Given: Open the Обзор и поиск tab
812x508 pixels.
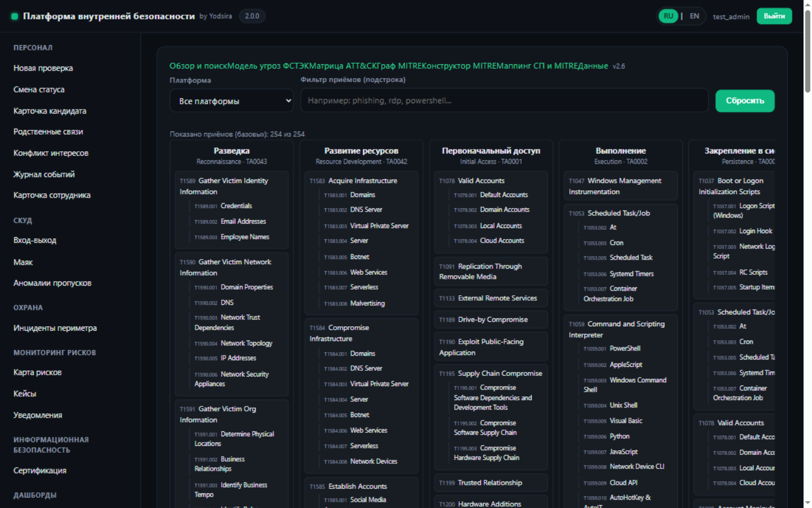Looking at the screenshot, I should click(198, 66).
